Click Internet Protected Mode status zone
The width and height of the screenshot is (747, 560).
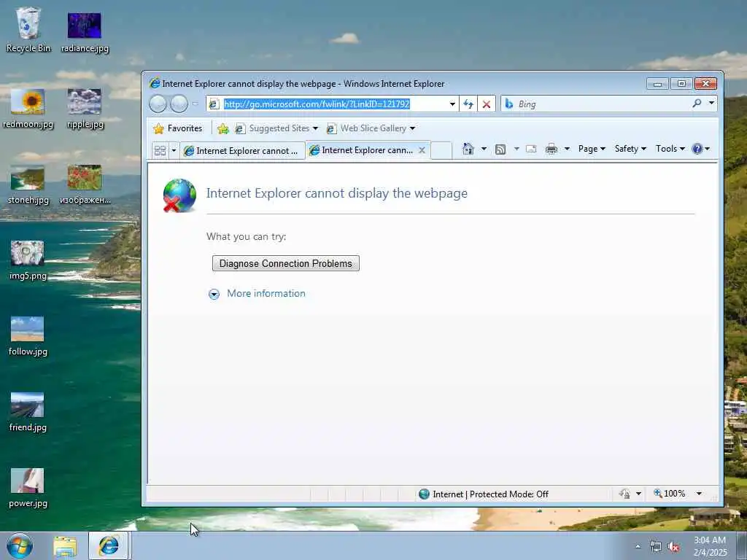click(484, 494)
